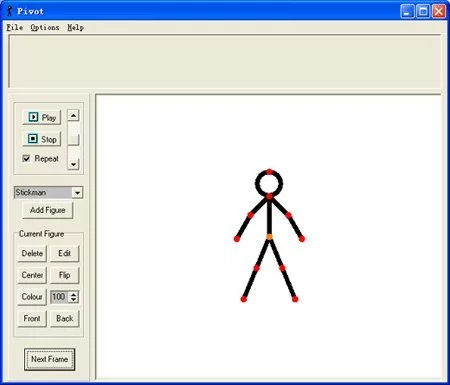The height and width of the screenshot is (385, 450).
Task: Decrease figure size with down spinner
Action: tap(74, 300)
